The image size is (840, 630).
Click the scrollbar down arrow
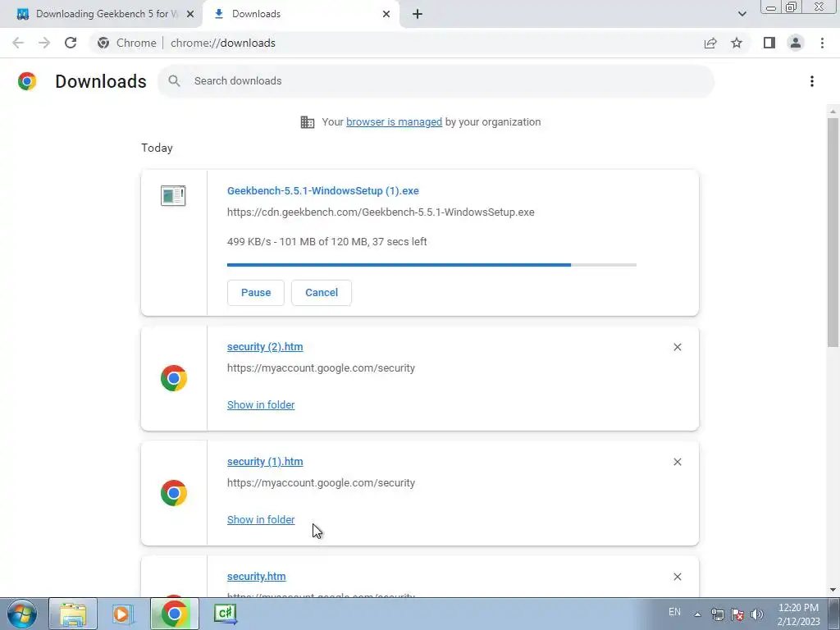(833, 590)
